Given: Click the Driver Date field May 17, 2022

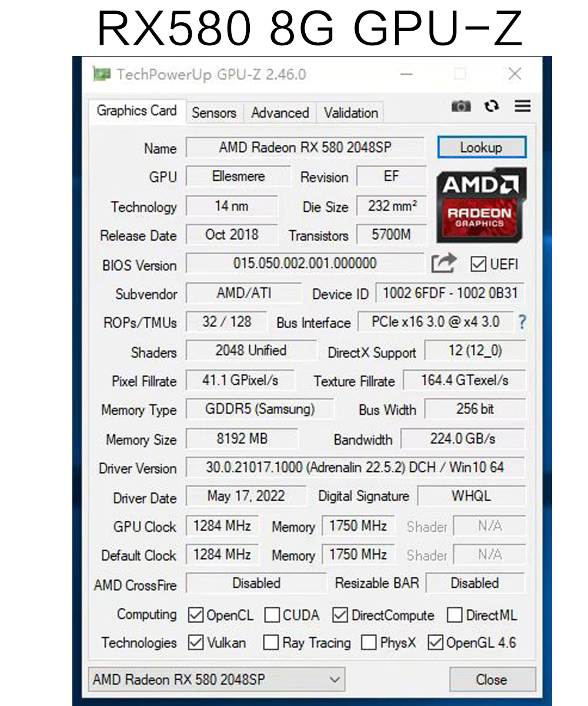Looking at the screenshot, I should (246, 497).
